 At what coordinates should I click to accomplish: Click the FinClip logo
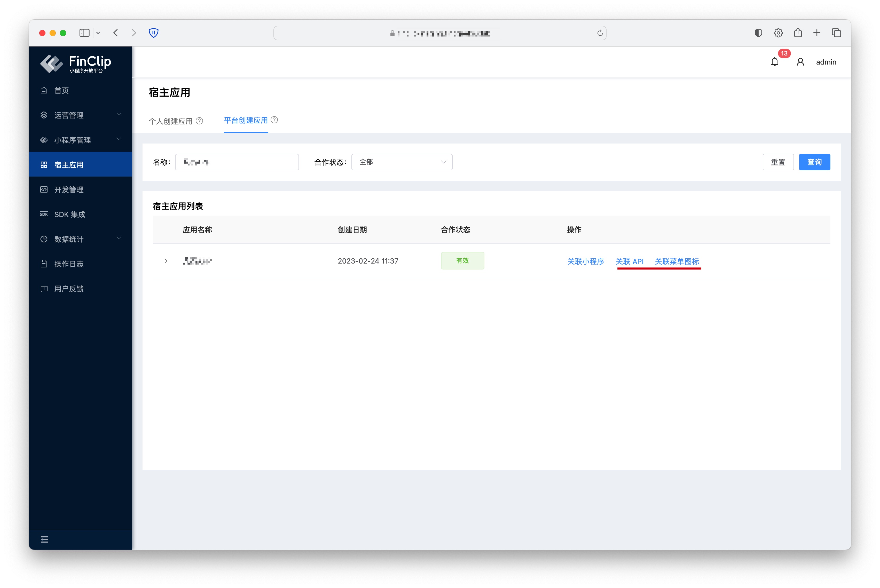76,63
